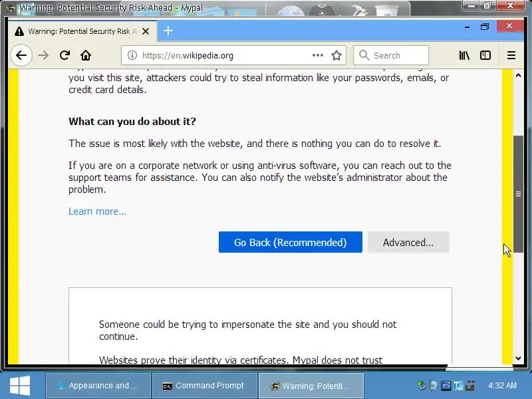Switch to Command Prompt on taskbar

205,386
